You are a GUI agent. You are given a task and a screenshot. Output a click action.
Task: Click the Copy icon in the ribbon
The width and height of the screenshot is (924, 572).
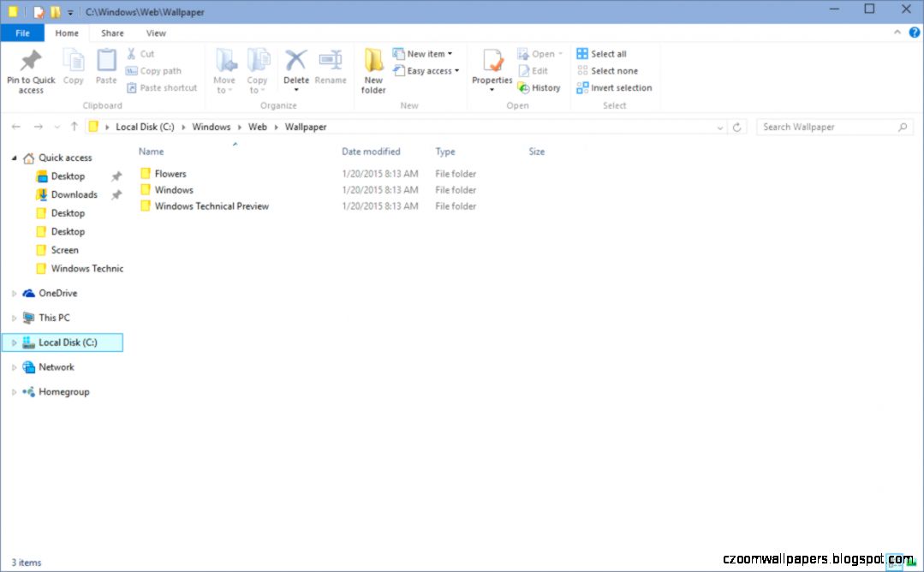point(73,64)
